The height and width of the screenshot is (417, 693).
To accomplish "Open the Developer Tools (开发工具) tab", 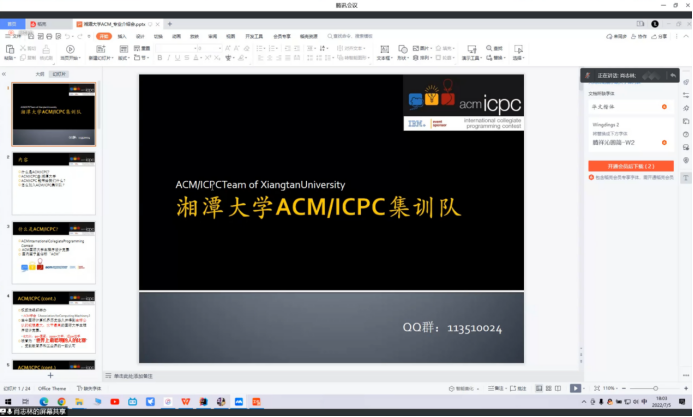I will 254,36.
